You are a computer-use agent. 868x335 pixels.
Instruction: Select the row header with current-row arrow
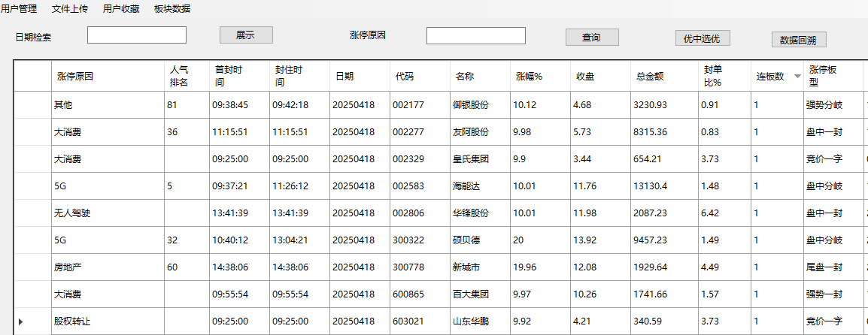[x=32, y=321]
